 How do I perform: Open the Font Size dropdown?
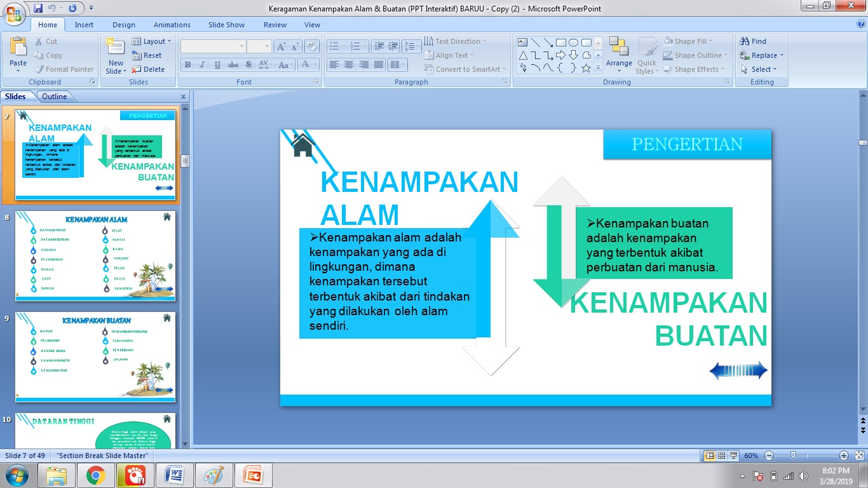click(x=268, y=46)
